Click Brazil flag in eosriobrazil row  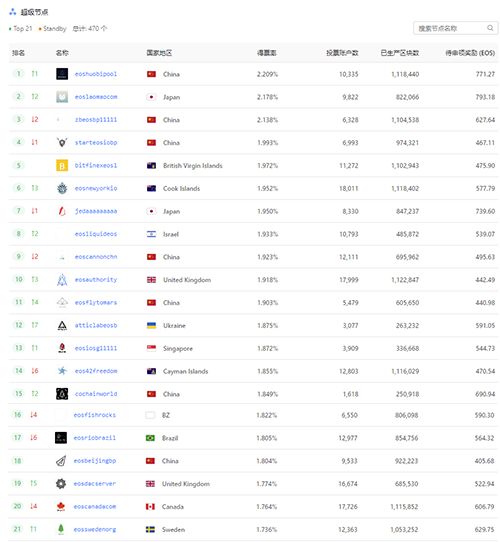150,438
